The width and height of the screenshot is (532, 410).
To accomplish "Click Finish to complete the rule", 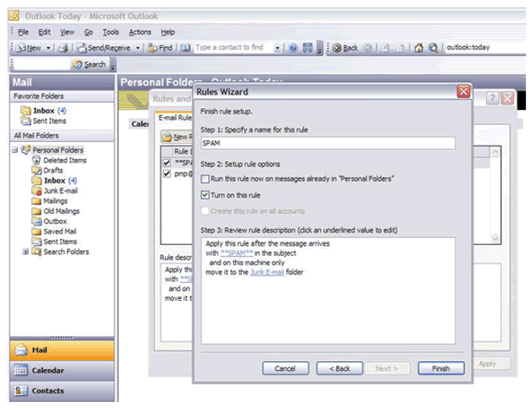I will tap(441, 368).
